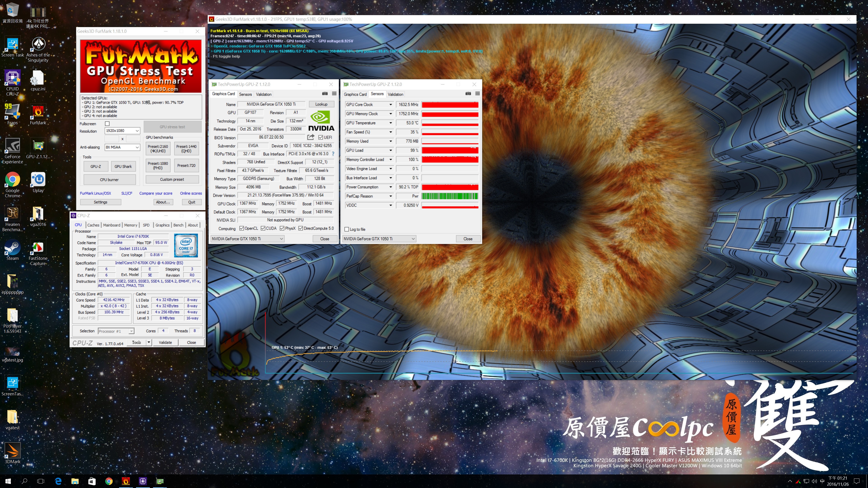Expand GPU Core Clock sensor dropdown
Image resolution: width=868 pixels, height=488 pixels.
[x=391, y=105]
